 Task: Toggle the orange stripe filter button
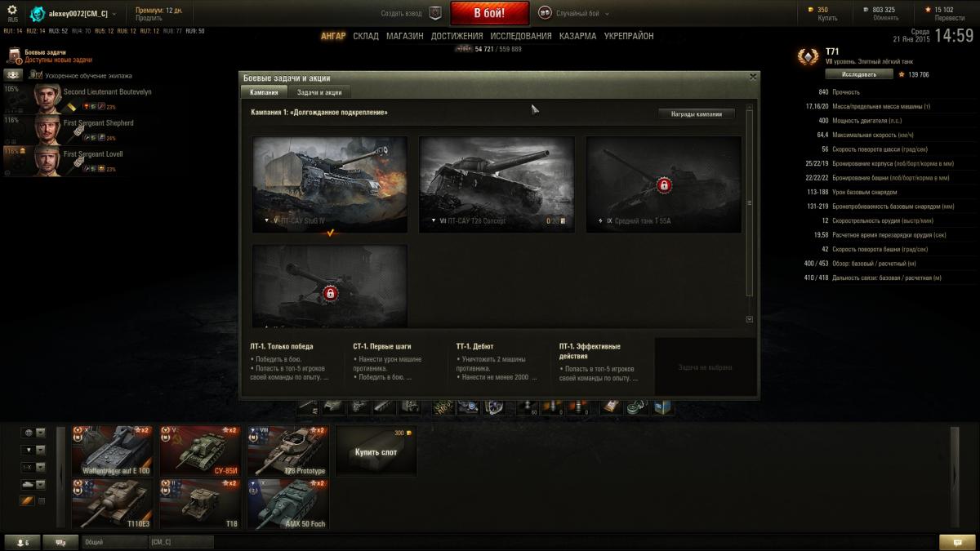pyautogui.click(x=28, y=501)
